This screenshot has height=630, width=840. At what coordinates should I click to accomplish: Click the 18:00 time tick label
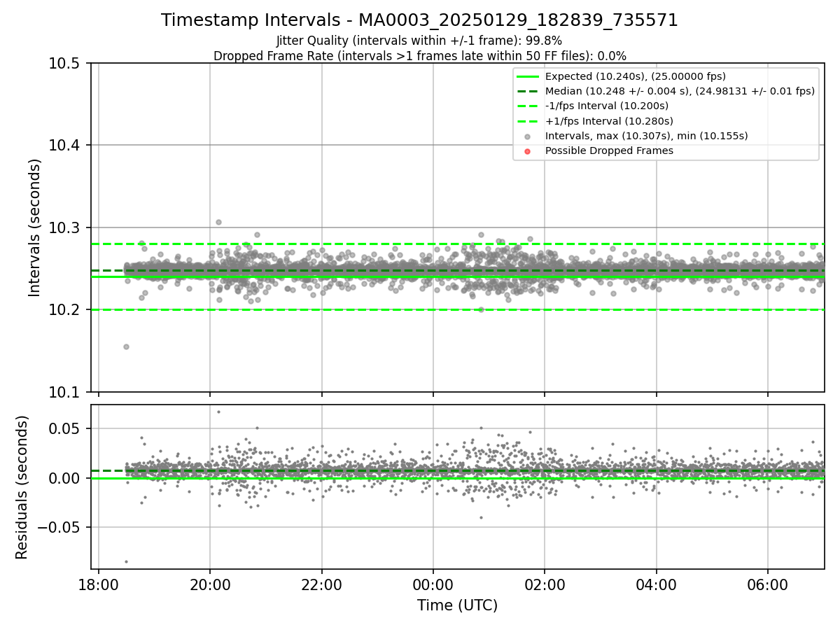click(x=99, y=584)
